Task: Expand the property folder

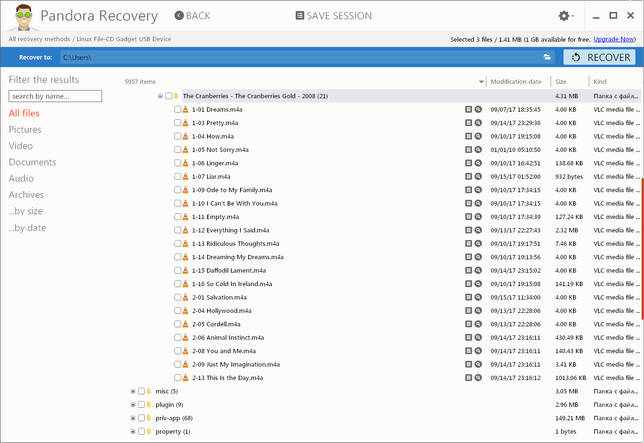Action: coord(133,432)
